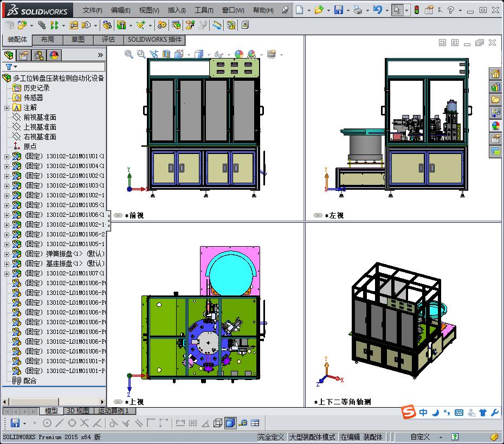Click the Section View icon
Viewport: 504px width, 444px height.
pyautogui.click(x=166, y=54)
